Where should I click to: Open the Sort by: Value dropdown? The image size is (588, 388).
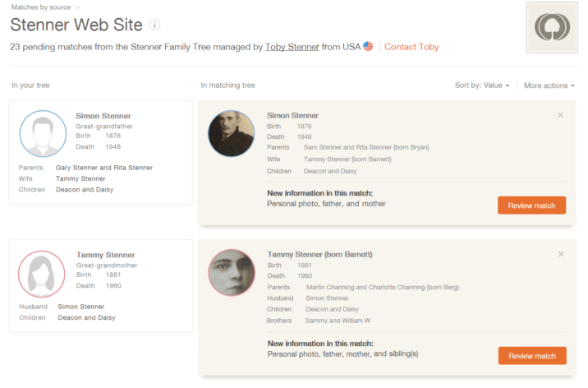click(482, 85)
